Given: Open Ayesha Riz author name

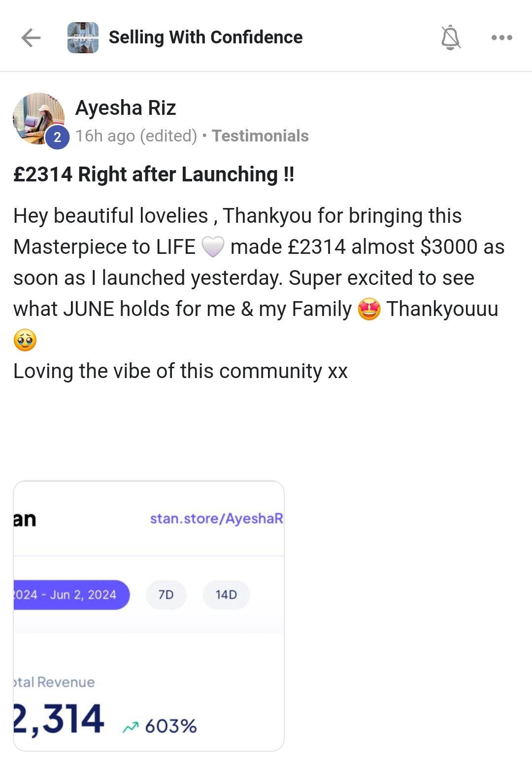Looking at the screenshot, I should [126, 108].
